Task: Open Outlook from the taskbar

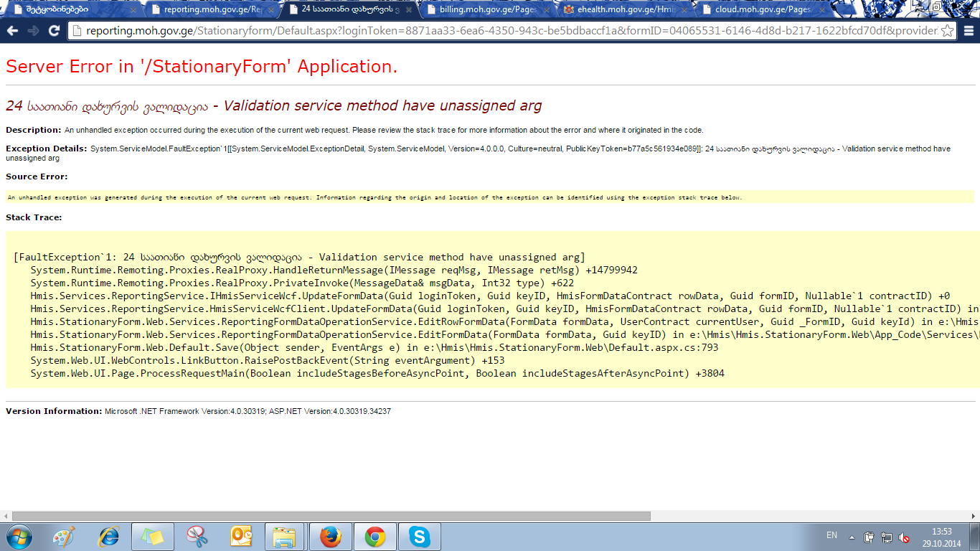Action: click(240, 537)
